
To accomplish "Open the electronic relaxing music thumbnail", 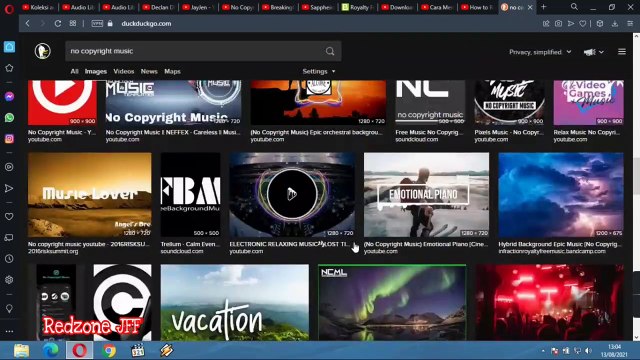I will 292,195.
